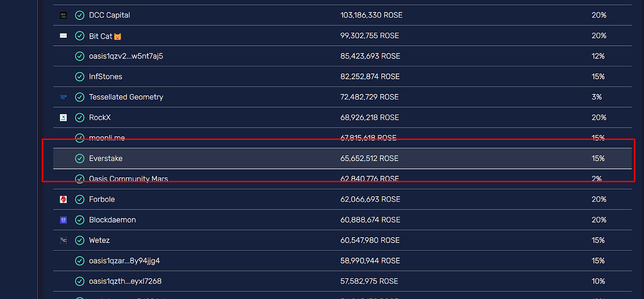The width and height of the screenshot is (644, 299).
Task: Click the 99,302,755 ROSE escrow amount
Action: coord(369,35)
